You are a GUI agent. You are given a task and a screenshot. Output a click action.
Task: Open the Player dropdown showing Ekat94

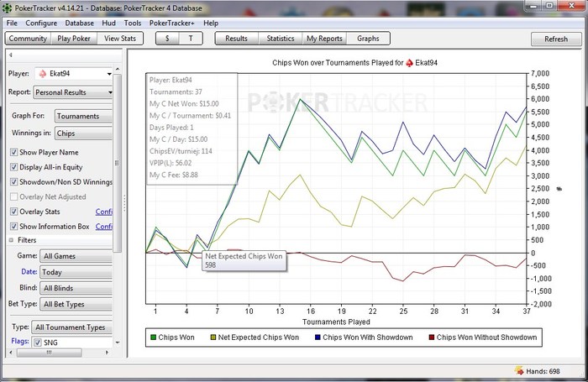(74, 74)
